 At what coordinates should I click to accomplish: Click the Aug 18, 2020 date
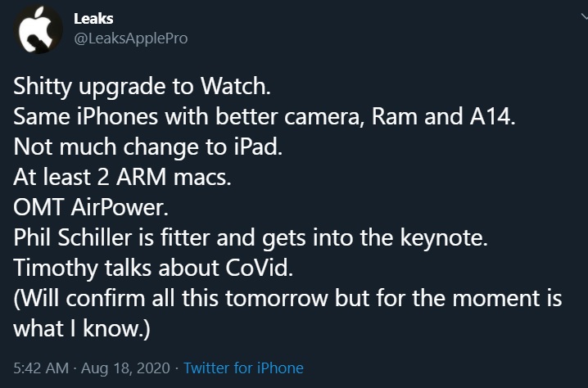pyautogui.click(x=124, y=368)
